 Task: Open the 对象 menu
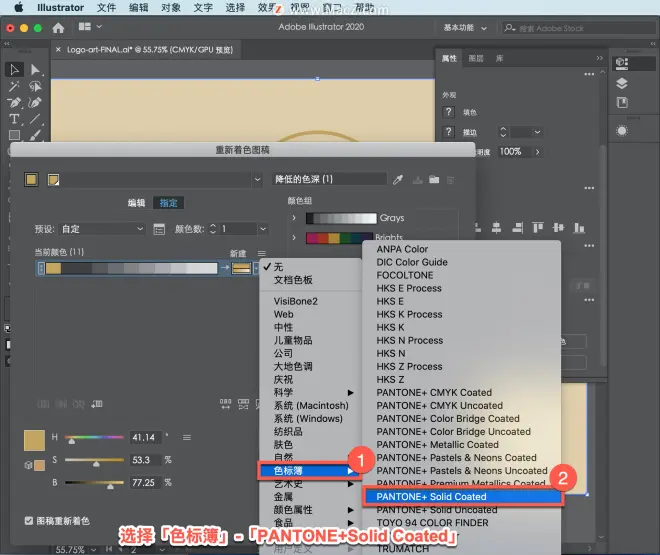coord(170,8)
